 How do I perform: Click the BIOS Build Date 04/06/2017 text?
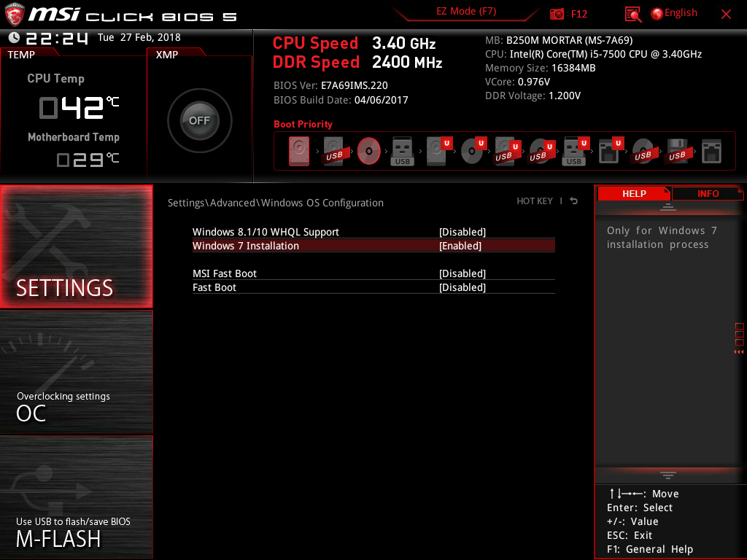(341, 100)
